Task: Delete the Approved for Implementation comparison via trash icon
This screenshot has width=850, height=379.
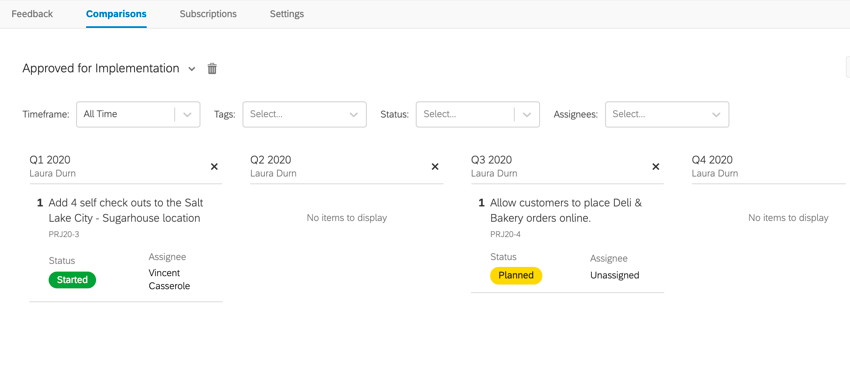Action: point(212,69)
